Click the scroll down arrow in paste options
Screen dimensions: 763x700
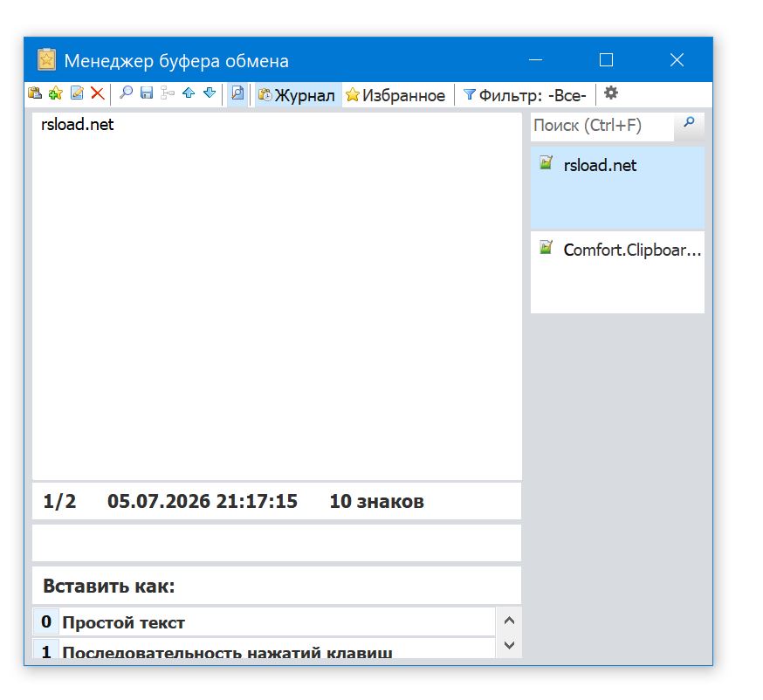pyautogui.click(x=509, y=645)
